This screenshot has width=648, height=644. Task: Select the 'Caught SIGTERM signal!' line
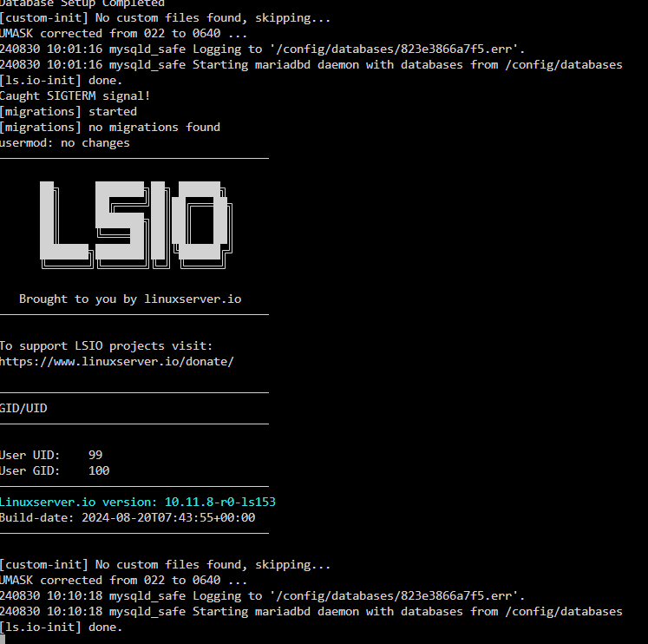tap(75, 95)
